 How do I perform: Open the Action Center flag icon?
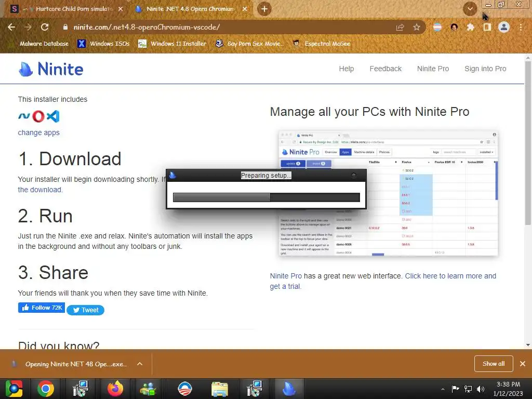pos(455,389)
